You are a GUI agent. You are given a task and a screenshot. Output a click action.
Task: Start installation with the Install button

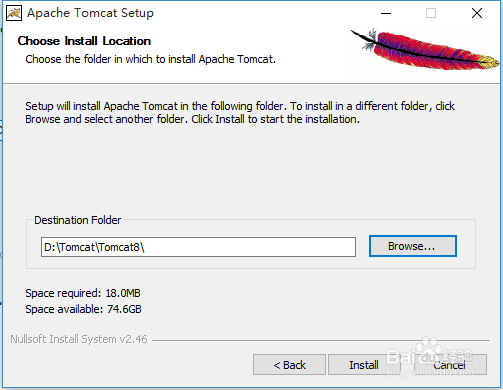click(364, 365)
